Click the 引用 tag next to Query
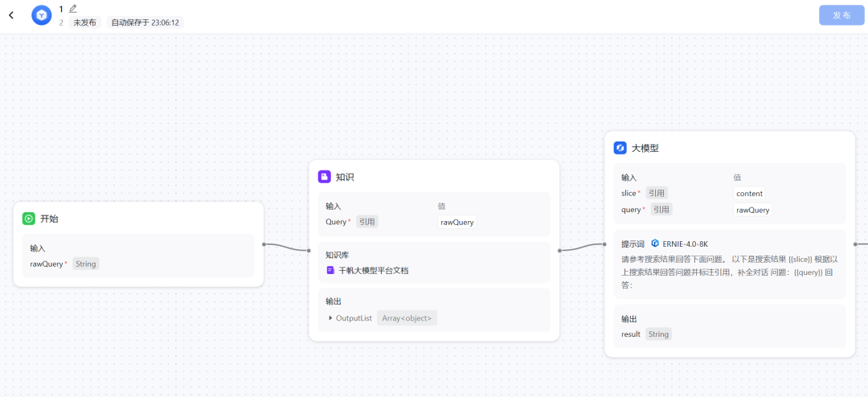The image size is (868, 397). (x=367, y=222)
